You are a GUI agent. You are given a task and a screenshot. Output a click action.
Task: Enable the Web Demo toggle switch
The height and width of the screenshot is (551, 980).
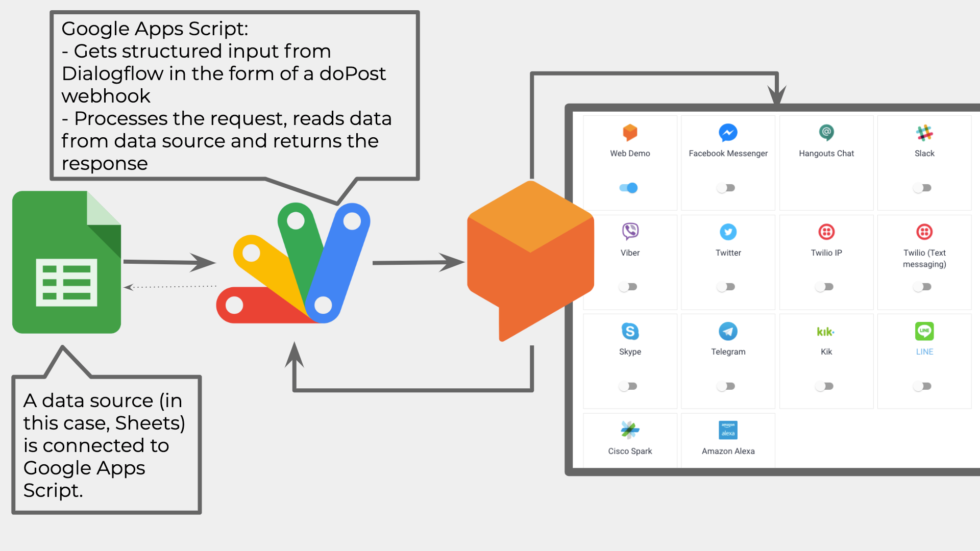tap(627, 187)
